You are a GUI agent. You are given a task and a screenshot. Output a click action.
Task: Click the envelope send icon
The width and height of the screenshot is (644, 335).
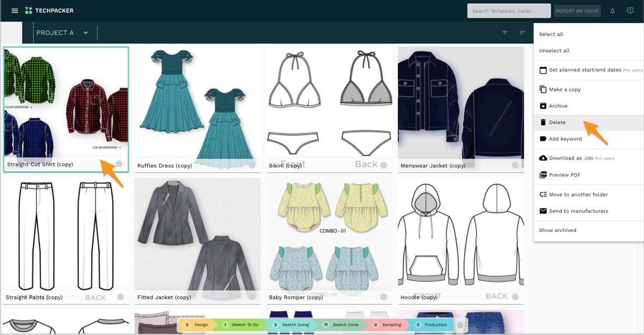(x=543, y=211)
